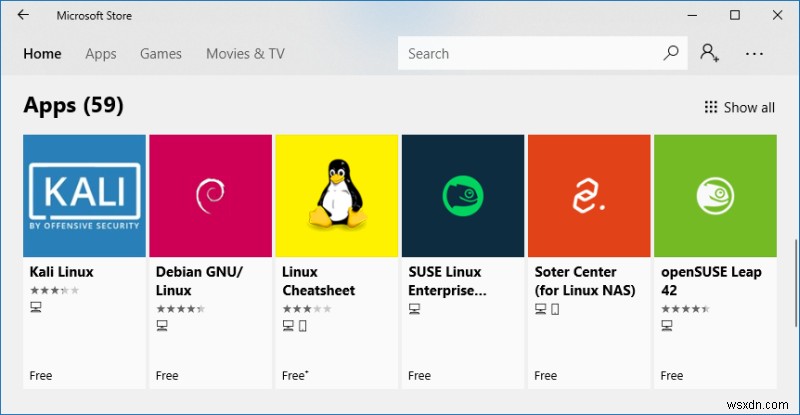Close the Microsoft Store window

778,15
